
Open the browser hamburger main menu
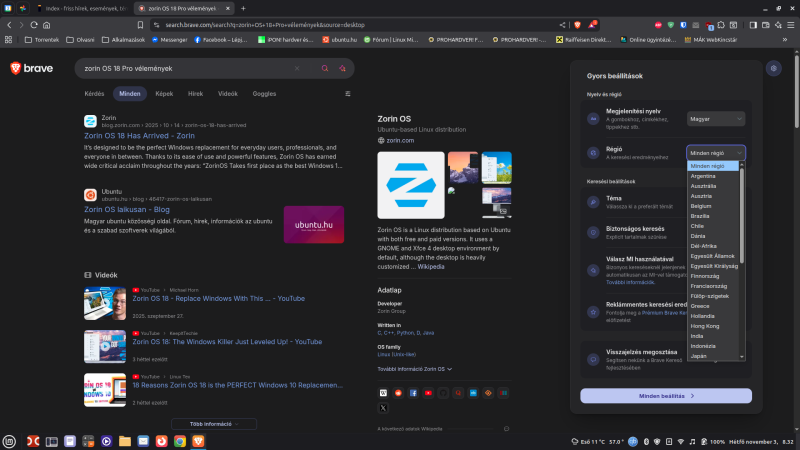791,25
